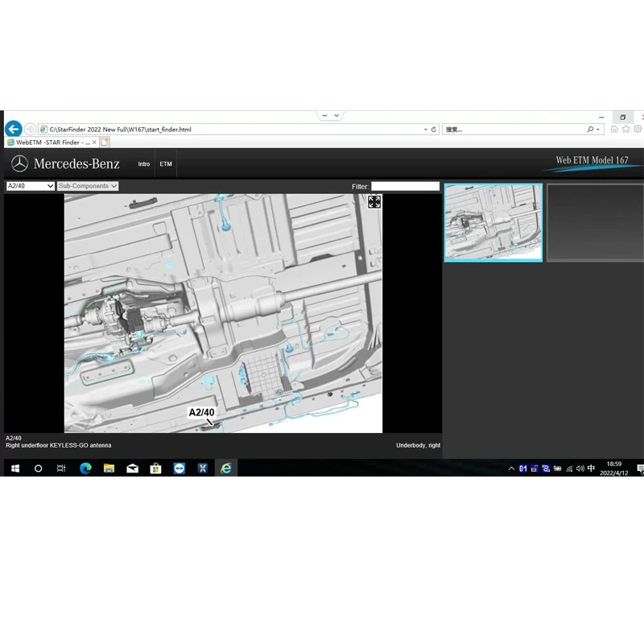Viewport: 644px width, 644px height.
Task: Click the browser forward arrow
Action: pos(30,130)
